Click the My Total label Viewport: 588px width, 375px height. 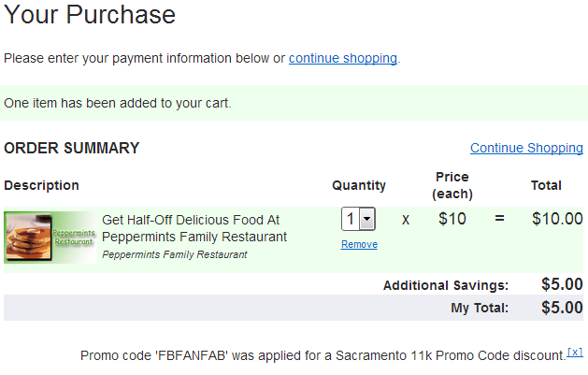[480, 308]
